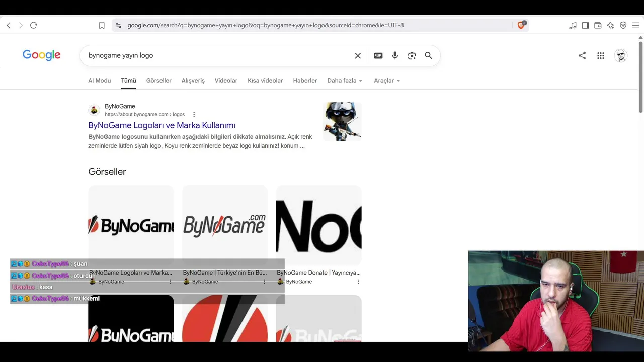644x362 pixels.
Task: Open the white-on-black ByNoGame logo image
Action: click(131, 318)
